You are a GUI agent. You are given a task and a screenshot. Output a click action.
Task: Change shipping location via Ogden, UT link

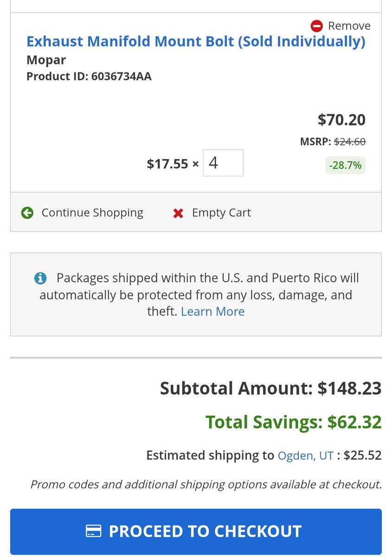point(305,455)
